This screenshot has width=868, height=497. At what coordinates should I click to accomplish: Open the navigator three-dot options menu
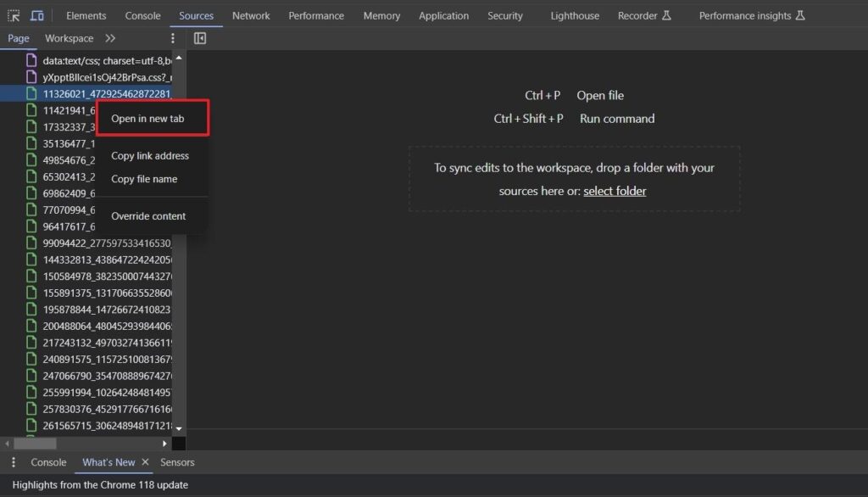pyautogui.click(x=173, y=38)
